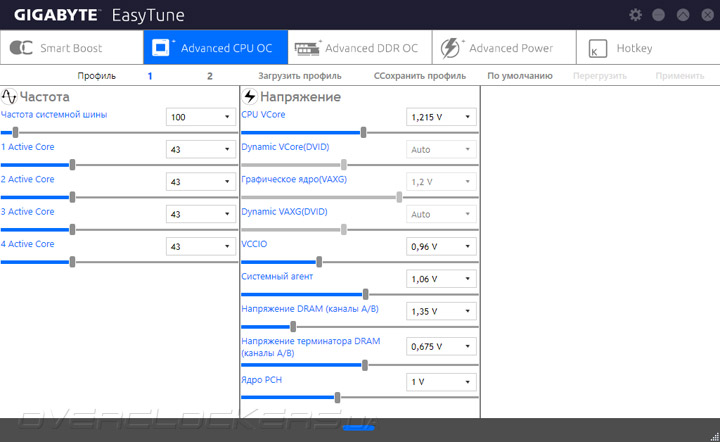
Task: Click the Графическое ядро(VAXG) slider handle
Action: (x=399, y=197)
